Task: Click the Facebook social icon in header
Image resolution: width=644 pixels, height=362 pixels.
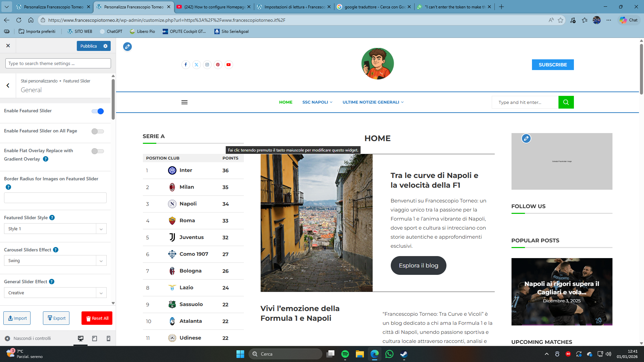Action: [x=185, y=65]
